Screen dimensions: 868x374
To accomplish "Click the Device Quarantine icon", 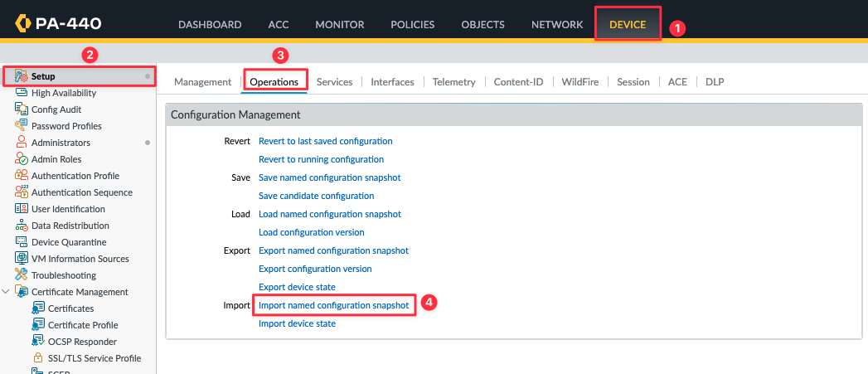I will tap(21, 242).
